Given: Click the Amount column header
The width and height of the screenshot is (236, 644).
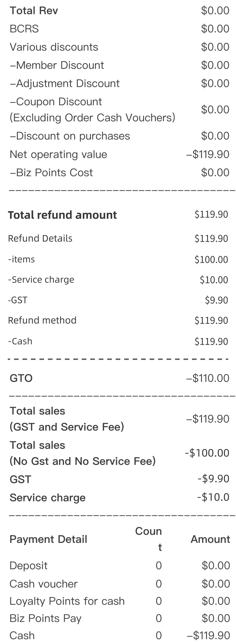Looking at the screenshot, I should coord(210,539).
